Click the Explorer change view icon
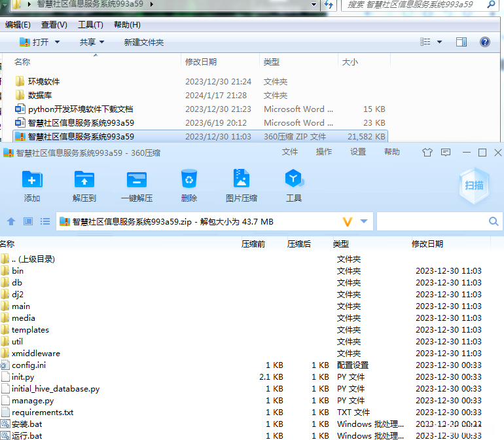The width and height of the screenshot is (504, 440). 425,41
